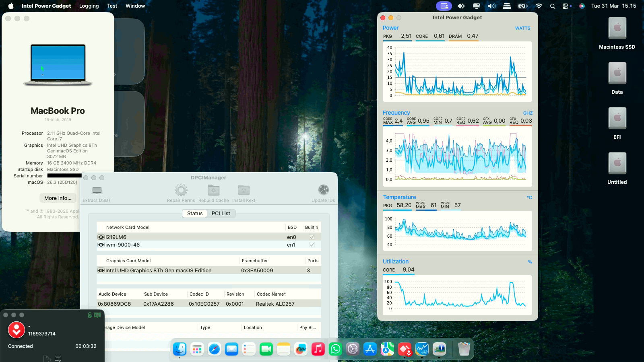The image size is (644, 362).
Task: Open the Trash from the Dock
Action: 464,349
